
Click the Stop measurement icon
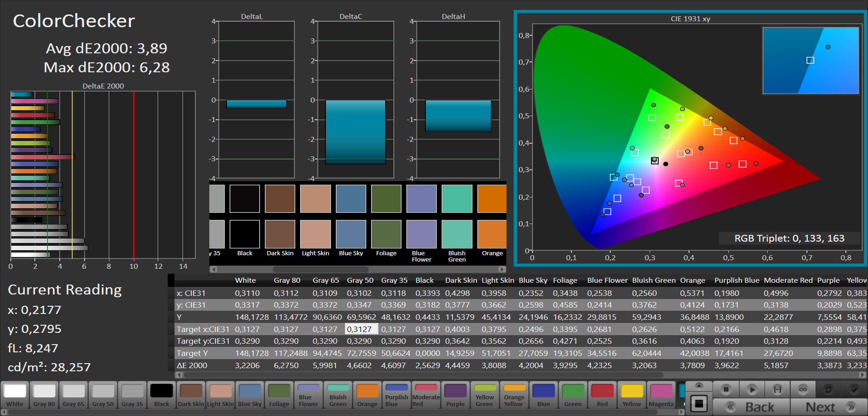point(726,389)
